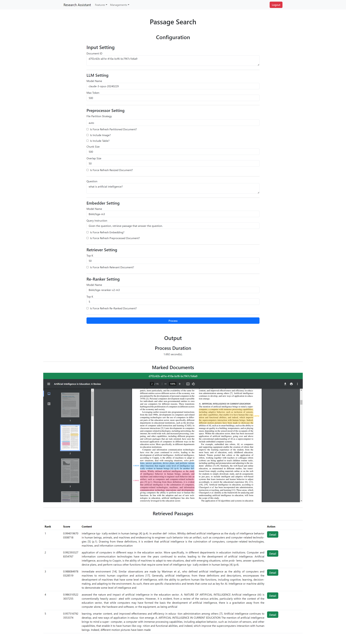Print the PDF document
This screenshot has width=346, height=644.
[x=291, y=384]
